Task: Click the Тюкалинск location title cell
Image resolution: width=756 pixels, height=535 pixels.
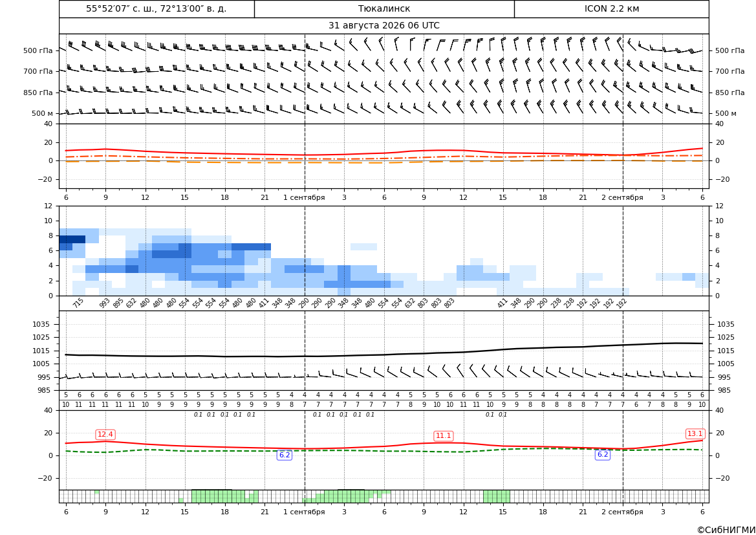Action: [383, 8]
